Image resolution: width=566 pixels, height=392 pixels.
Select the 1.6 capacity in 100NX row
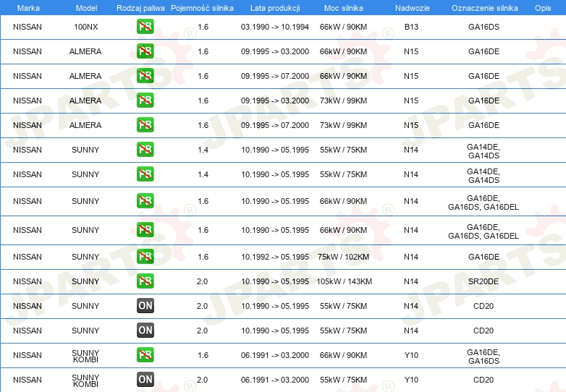pos(203,27)
